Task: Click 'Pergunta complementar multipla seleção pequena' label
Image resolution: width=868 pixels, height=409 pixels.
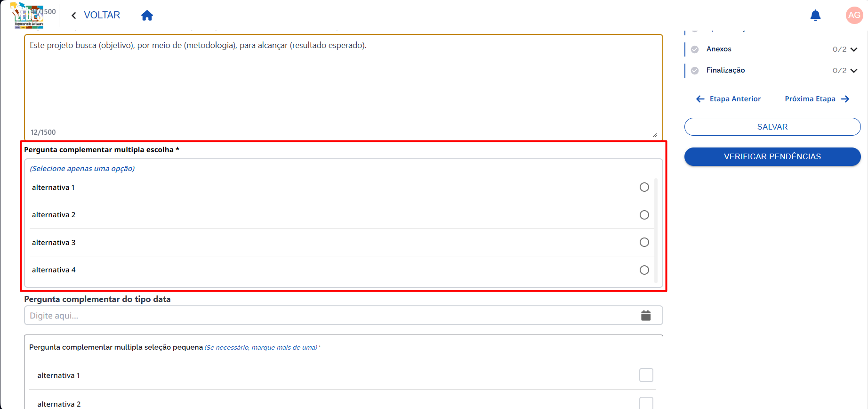Action: (x=116, y=347)
